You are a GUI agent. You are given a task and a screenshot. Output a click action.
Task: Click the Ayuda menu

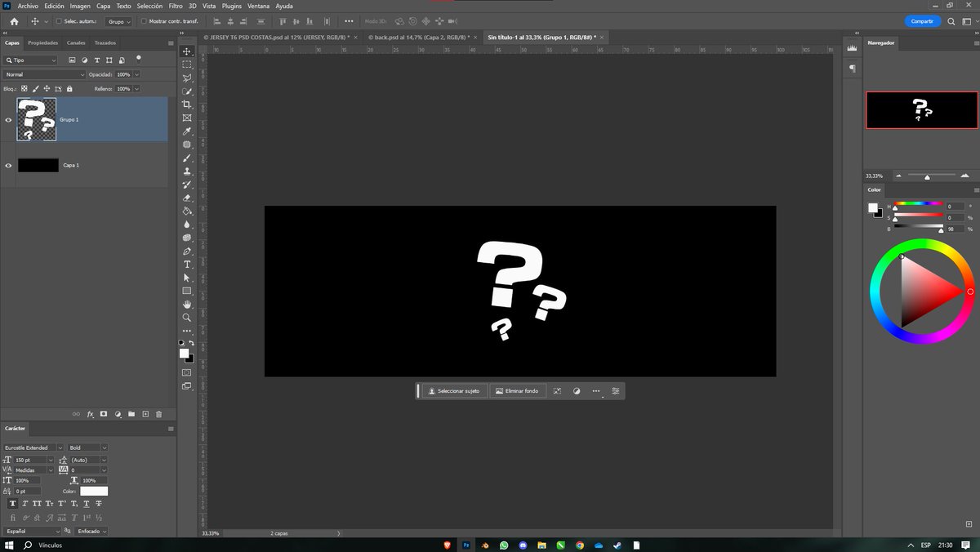[x=284, y=6]
